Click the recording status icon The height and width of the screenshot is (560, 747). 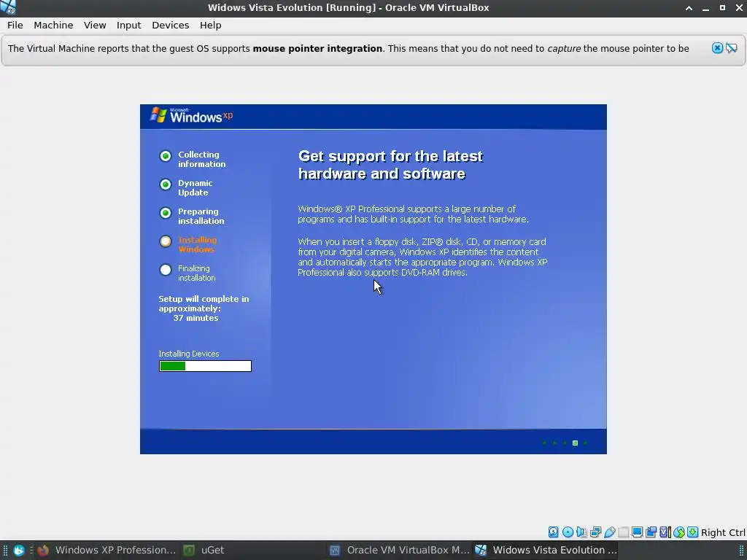651,532
